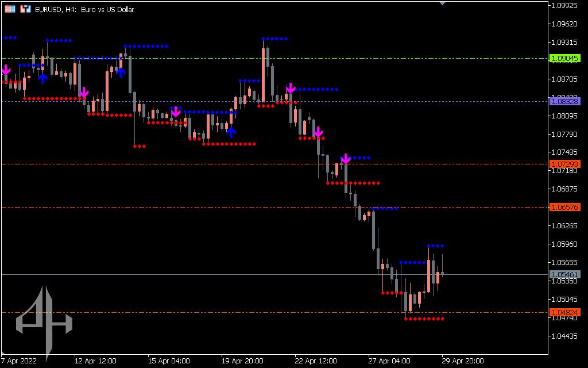Toggle the One Click Trading panel icon
The height and width of the screenshot is (368, 588).
25,9
